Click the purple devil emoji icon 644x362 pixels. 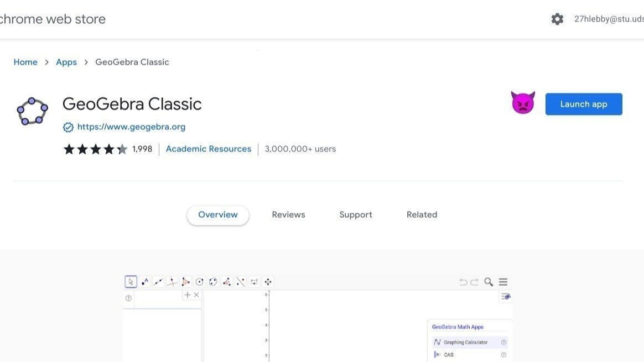522,103
